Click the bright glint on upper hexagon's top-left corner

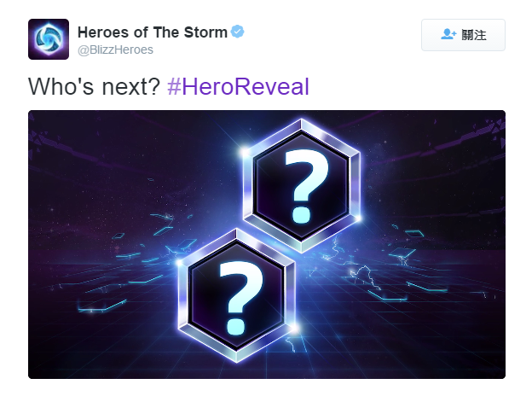point(245,152)
